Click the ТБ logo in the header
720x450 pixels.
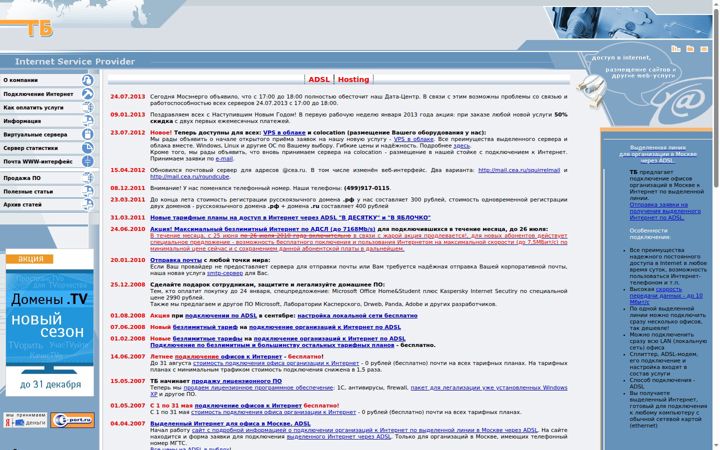click(39, 28)
